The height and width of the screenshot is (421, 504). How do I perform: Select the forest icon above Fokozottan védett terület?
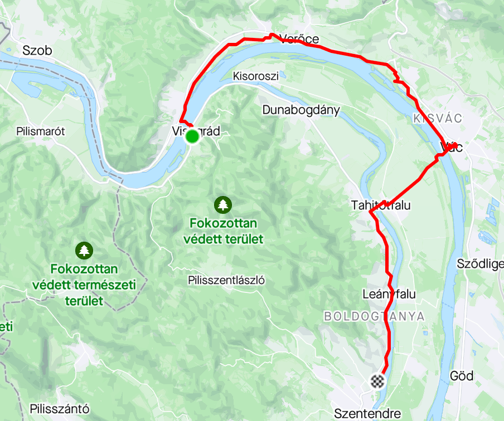click(x=223, y=205)
